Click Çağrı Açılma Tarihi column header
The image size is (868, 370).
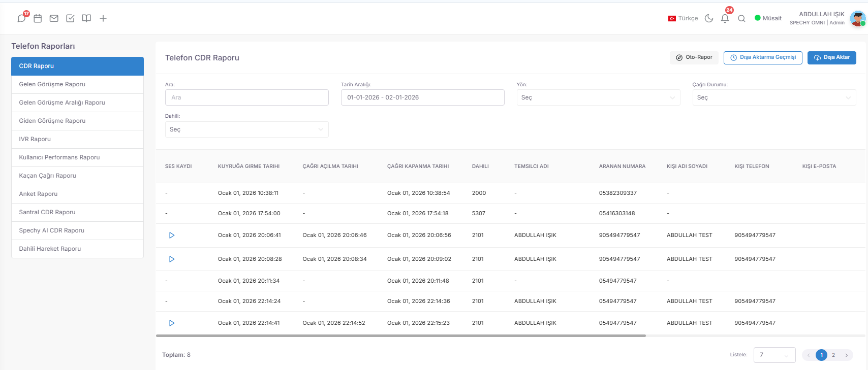(x=330, y=166)
